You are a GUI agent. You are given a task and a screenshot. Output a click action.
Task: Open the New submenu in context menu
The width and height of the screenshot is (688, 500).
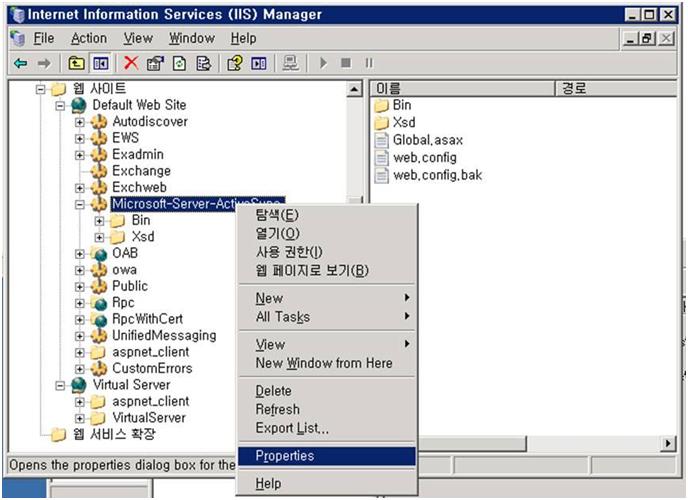[327, 298]
